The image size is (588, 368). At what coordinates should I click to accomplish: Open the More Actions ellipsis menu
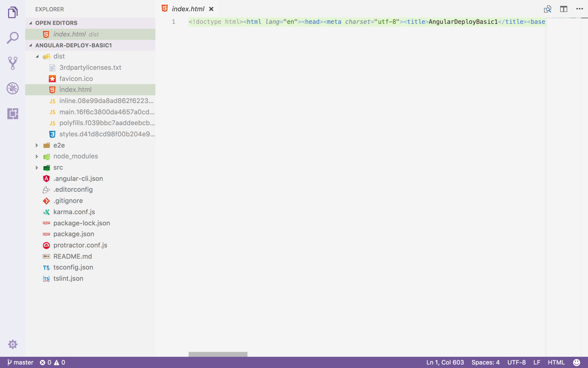(x=580, y=9)
